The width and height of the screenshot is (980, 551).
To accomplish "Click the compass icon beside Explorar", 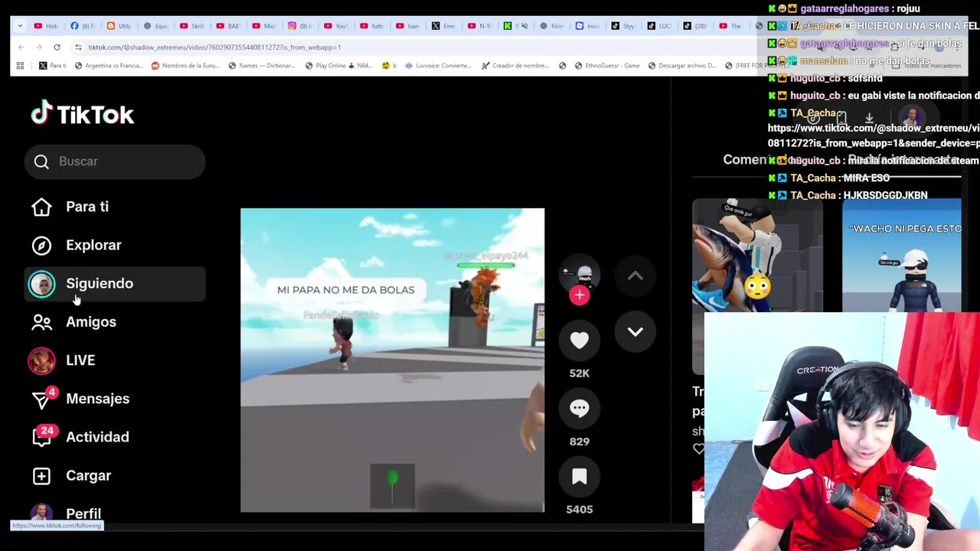I will click(41, 245).
